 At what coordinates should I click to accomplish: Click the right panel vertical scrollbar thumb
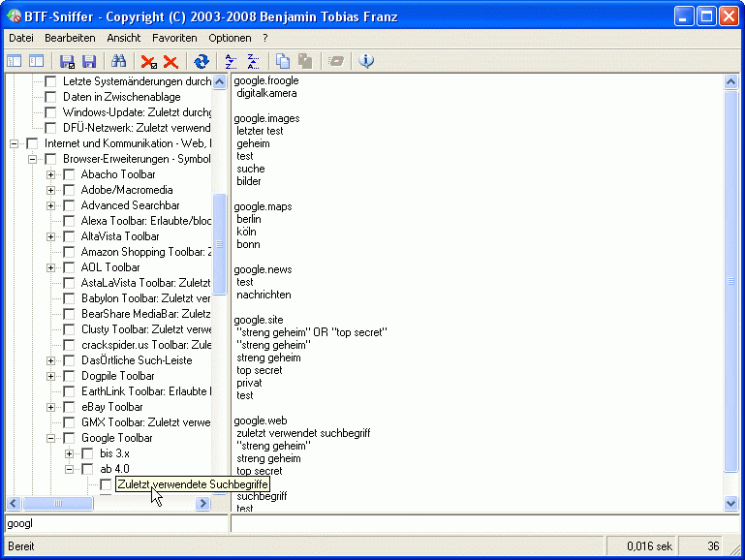pyautogui.click(x=730, y=281)
